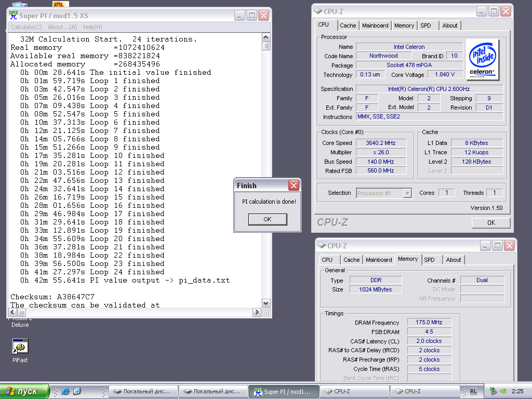Click the Super PI title bar icon

pyautogui.click(x=13, y=15)
